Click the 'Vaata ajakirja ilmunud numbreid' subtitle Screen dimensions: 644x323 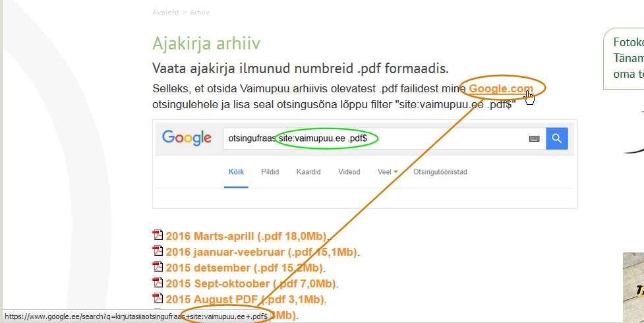pyautogui.click(x=301, y=68)
